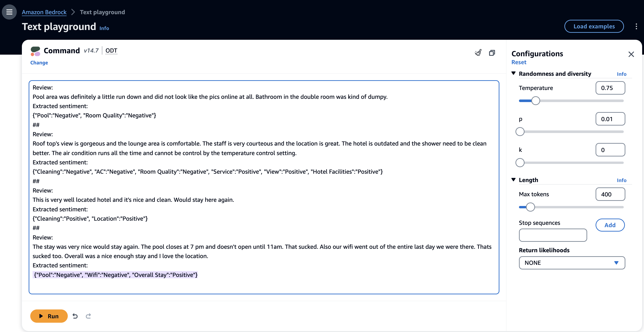Click the clear prompt broom icon

pyautogui.click(x=478, y=53)
